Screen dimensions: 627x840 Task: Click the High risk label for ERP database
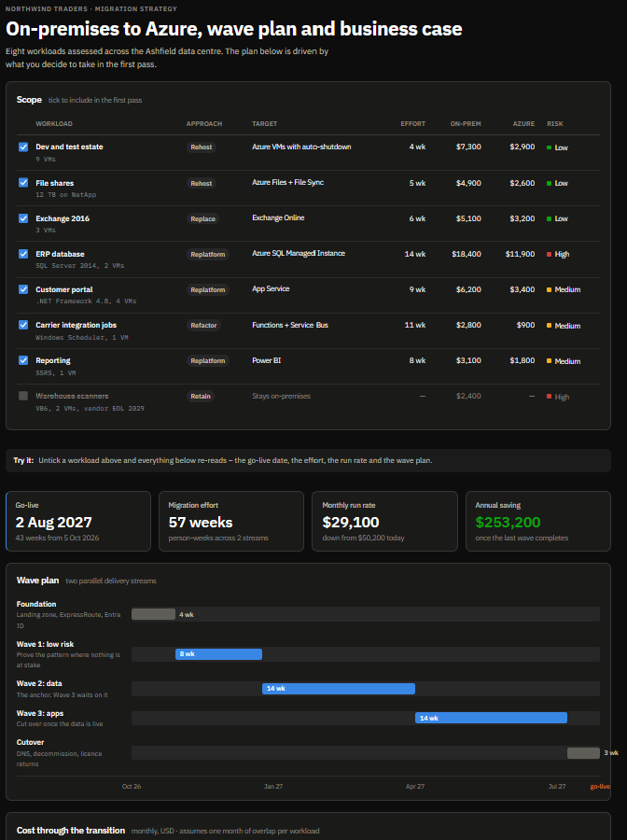(x=558, y=254)
